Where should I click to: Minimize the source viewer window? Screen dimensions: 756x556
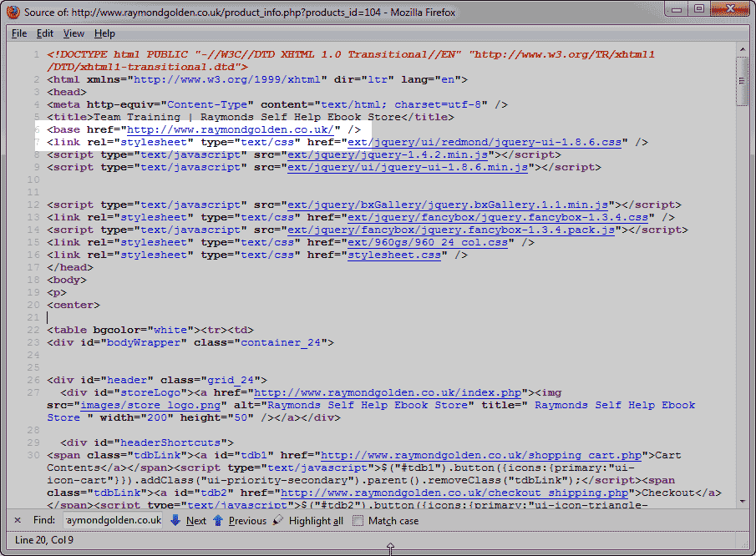677,8
